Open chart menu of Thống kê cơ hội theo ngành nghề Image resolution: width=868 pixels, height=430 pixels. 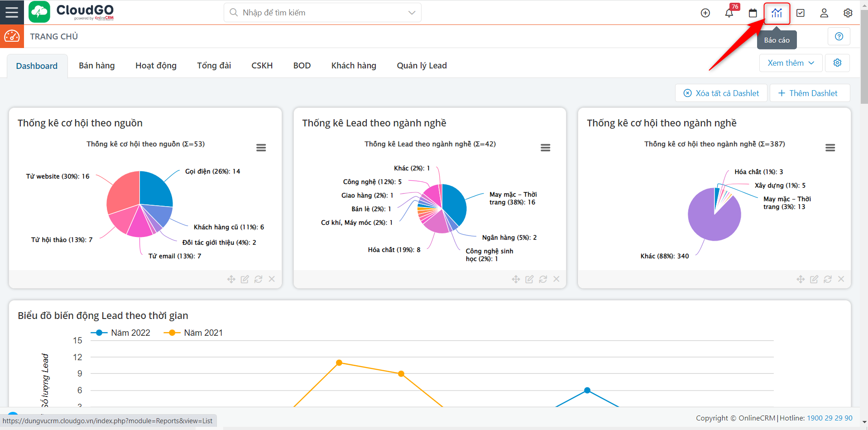tap(830, 148)
